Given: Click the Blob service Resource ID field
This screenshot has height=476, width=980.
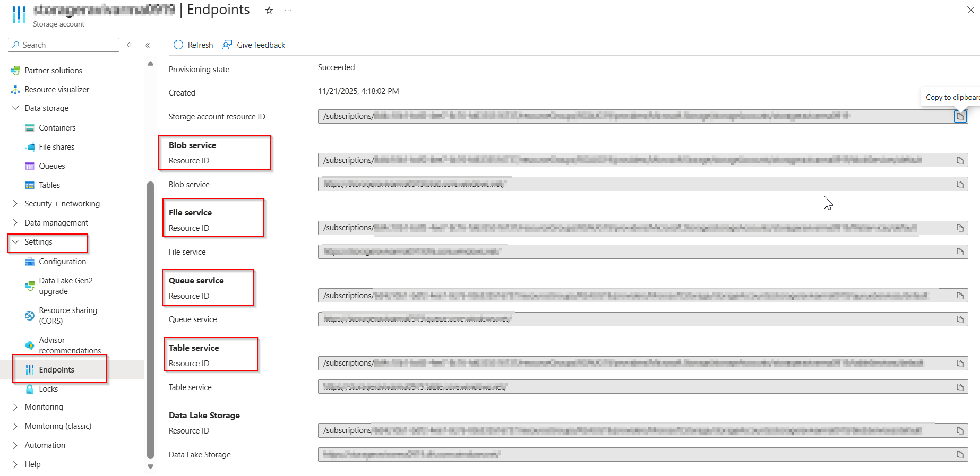Looking at the screenshot, I should [x=643, y=160].
